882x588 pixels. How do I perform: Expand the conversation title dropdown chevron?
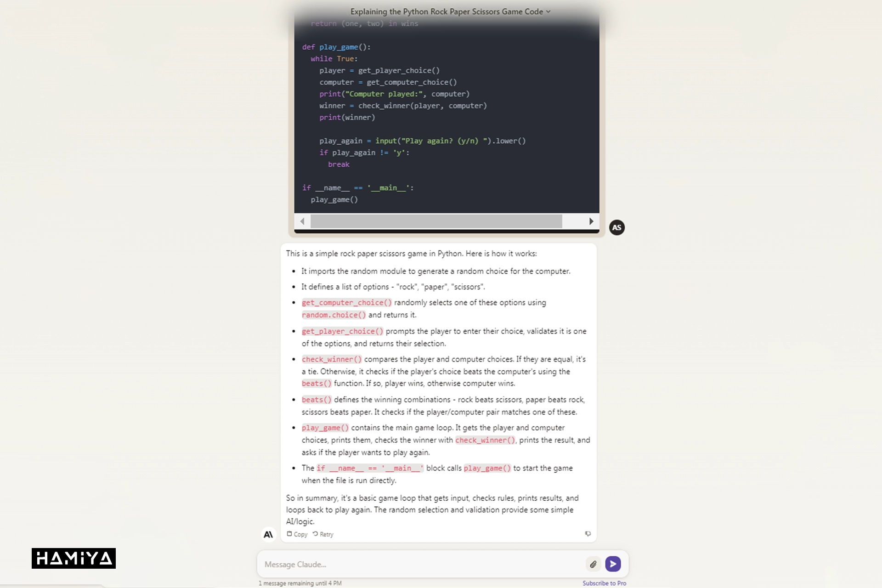pyautogui.click(x=548, y=12)
